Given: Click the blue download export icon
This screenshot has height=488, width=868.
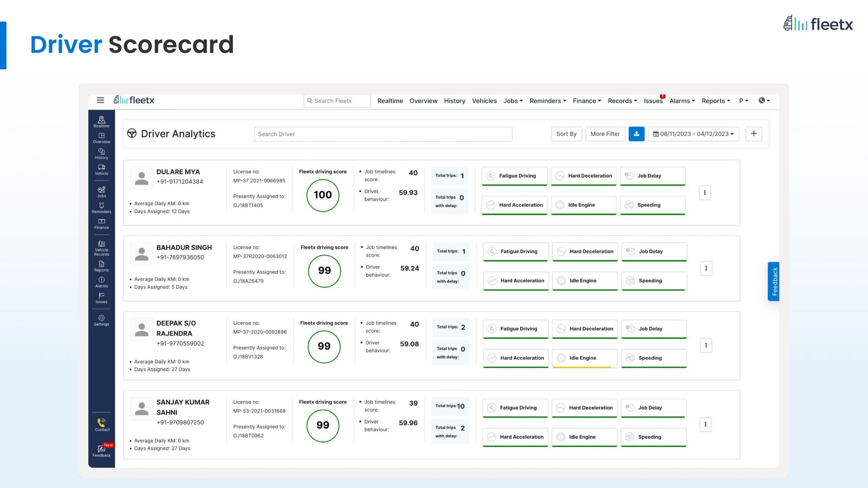Looking at the screenshot, I should pyautogui.click(x=637, y=134).
